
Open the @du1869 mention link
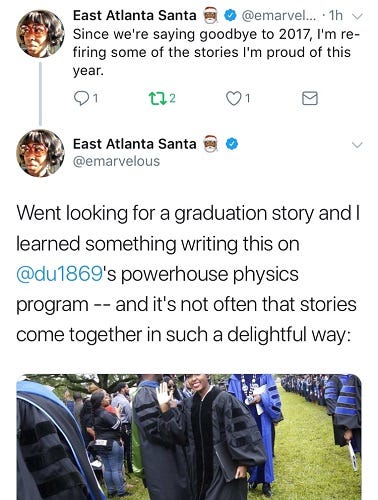coord(59,274)
